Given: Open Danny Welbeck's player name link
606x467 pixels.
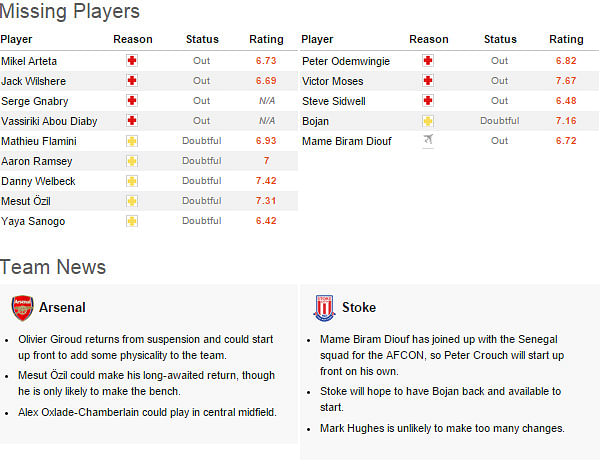Looking at the screenshot, I should click(38, 181).
